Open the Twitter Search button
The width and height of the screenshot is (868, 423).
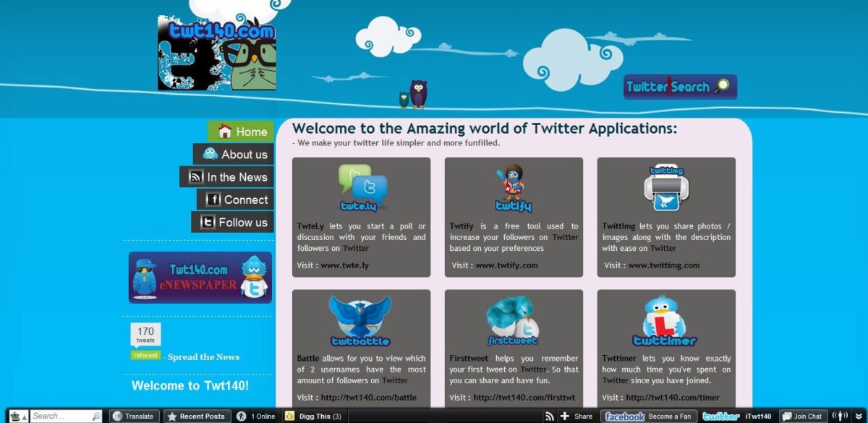tap(680, 87)
